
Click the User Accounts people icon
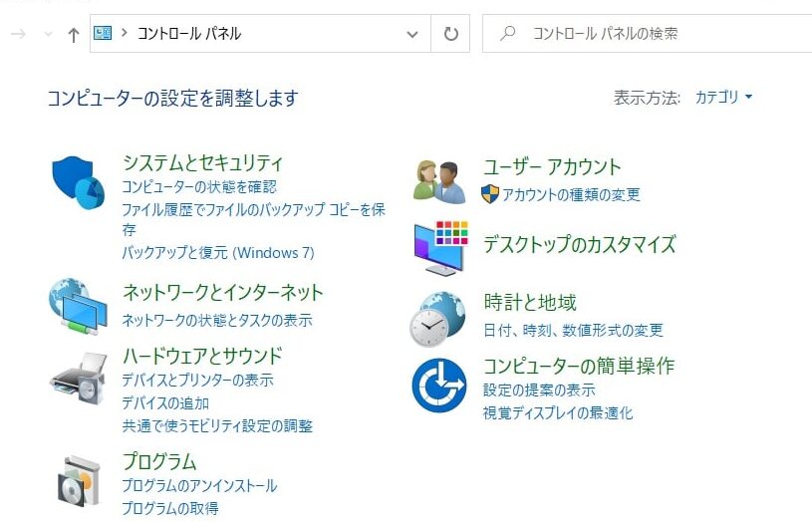click(439, 180)
